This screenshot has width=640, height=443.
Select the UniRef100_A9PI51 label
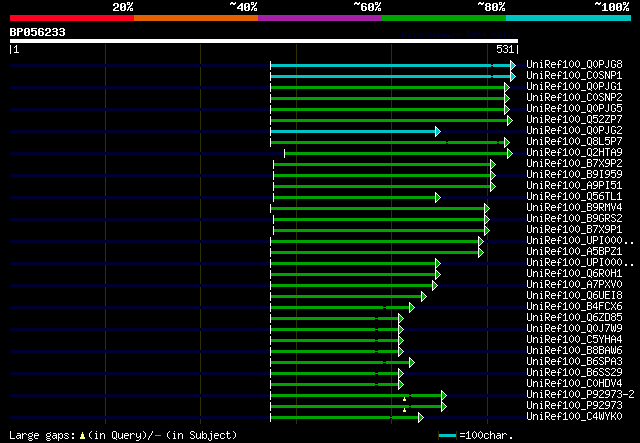coord(574,186)
